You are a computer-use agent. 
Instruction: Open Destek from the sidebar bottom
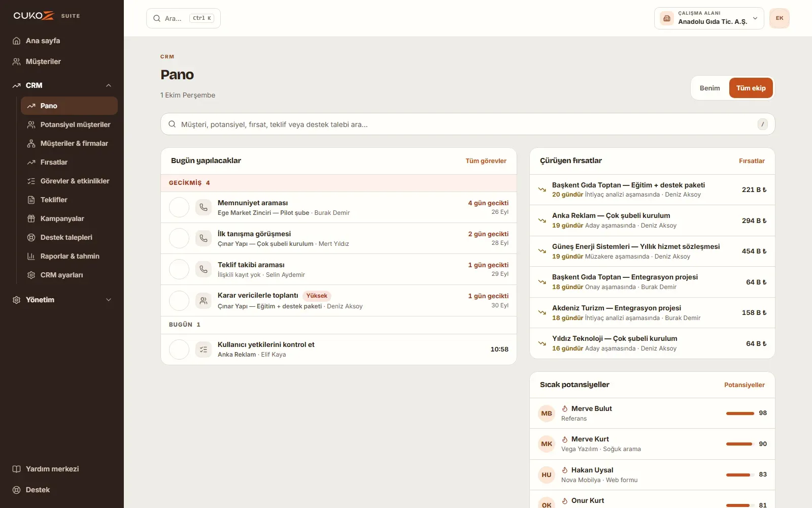coord(62,490)
